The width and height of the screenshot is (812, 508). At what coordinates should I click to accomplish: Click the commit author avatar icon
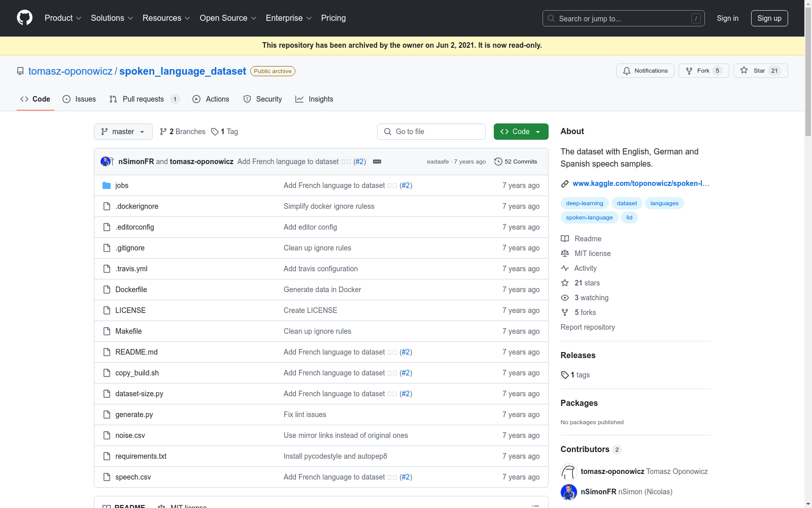[x=106, y=162]
